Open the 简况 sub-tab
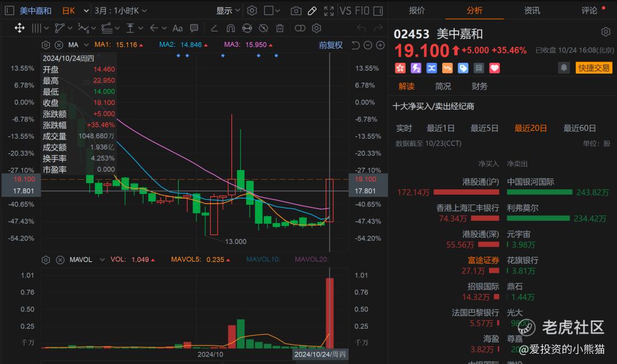Image resolution: width=617 pixels, height=364 pixels. pos(443,86)
